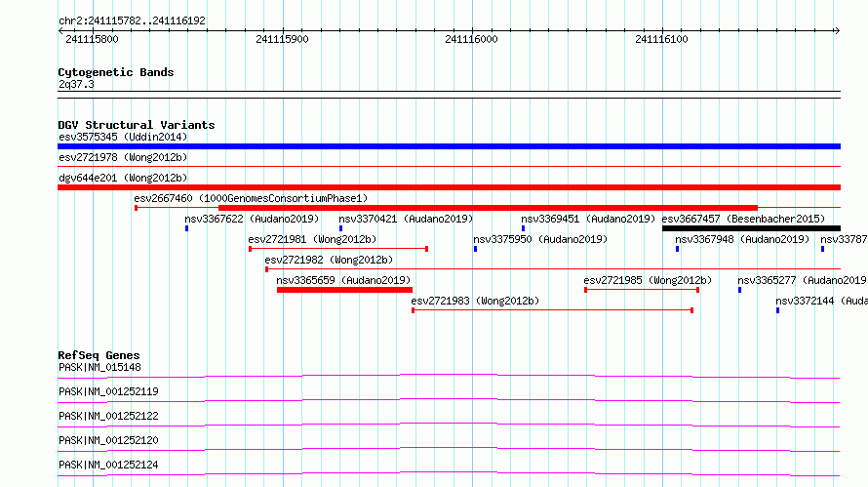Click the esv2721982 (Wong2012b) label
The image size is (868, 487).
[x=329, y=260]
